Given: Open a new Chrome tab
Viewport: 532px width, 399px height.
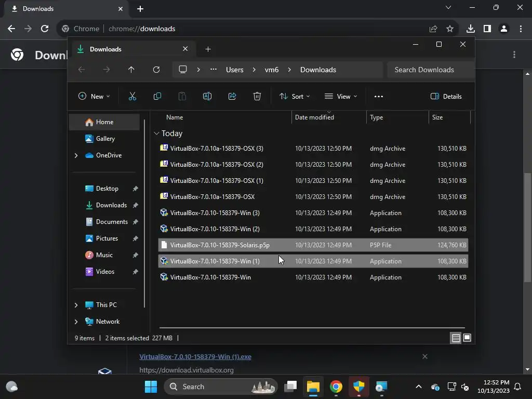Looking at the screenshot, I should (x=140, y=9).
